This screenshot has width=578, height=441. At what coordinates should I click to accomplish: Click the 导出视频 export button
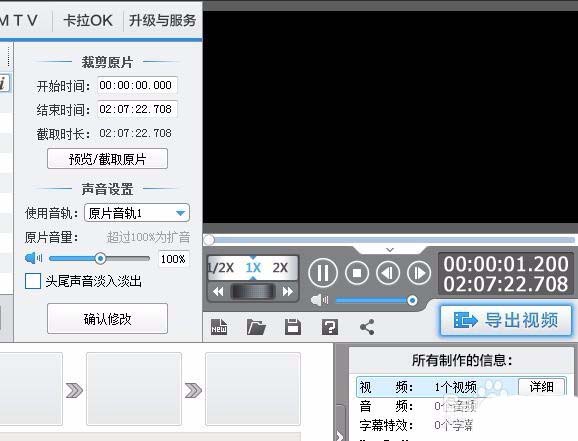[506, 320]
